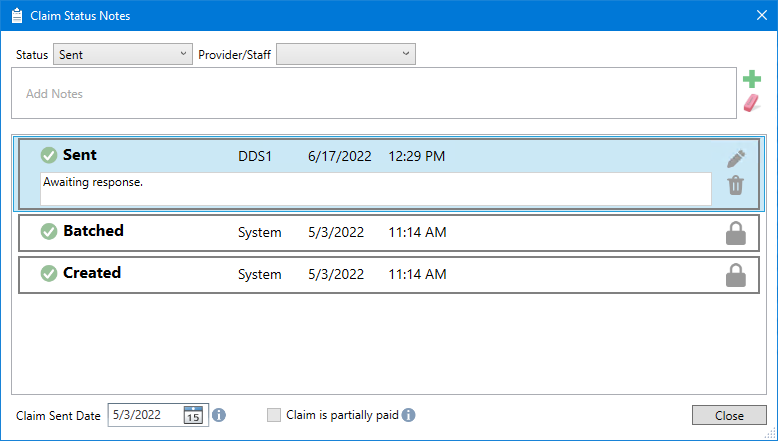Image resolution: width=778 pixels, height=441 pixels.
Task: Click green checkmark on Created status row
Action: [49, 273]
